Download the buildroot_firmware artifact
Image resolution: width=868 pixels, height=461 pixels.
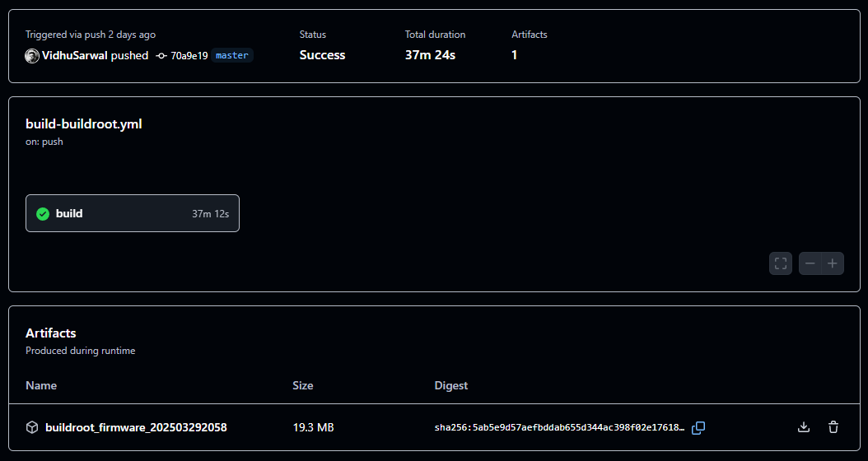(x=804, y=427)
